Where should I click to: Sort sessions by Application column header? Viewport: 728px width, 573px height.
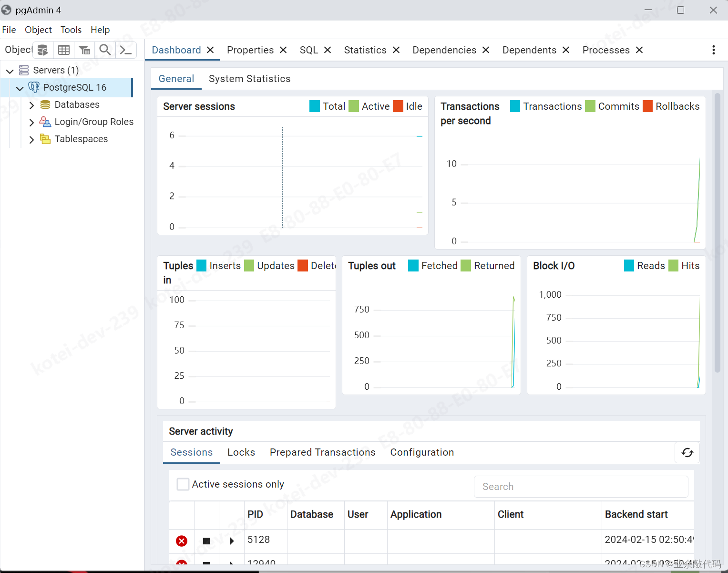(x=416, y=514)
